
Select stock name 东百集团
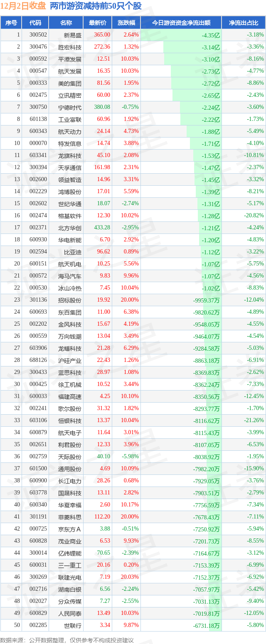click(70, 312)
